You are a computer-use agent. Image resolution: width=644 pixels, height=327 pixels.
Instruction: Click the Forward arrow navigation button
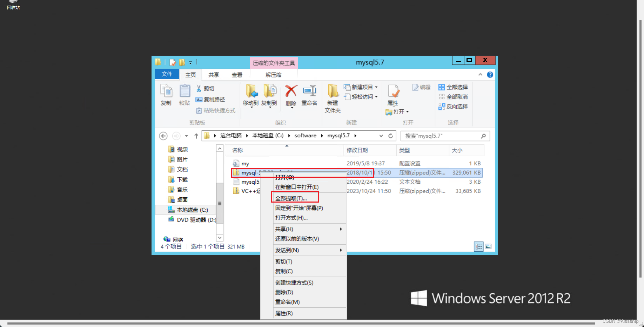[x=176, y=136]
